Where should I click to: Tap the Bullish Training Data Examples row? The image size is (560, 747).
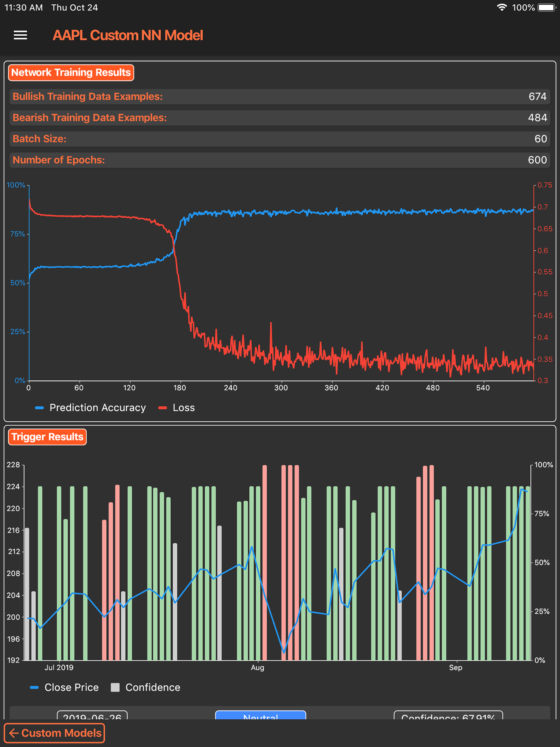point(280,97)
